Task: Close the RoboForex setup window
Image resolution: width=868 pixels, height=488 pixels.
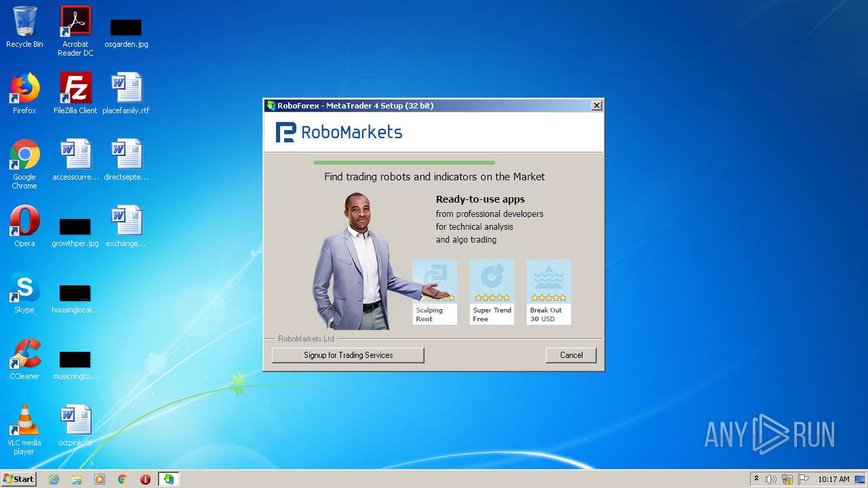Action: (x=596, y=106)
